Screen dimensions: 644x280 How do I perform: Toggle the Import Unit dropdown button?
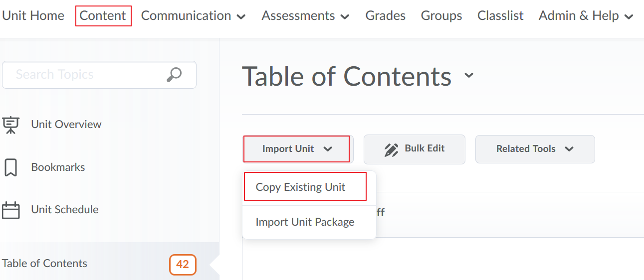pyautogui.click(x=297, y=149)
